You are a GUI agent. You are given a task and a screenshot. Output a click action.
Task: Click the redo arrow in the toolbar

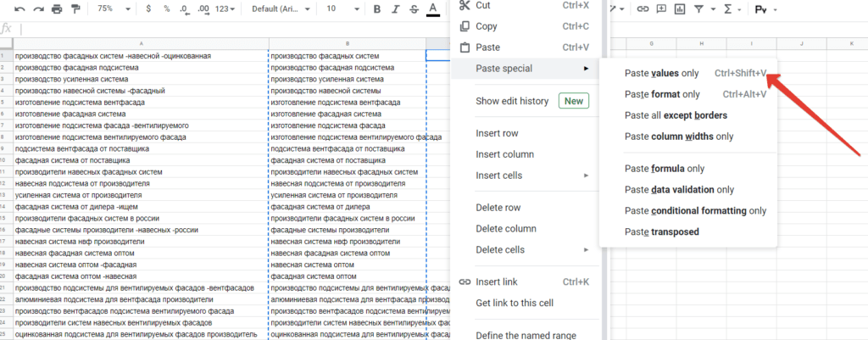[x=38, y=8]
